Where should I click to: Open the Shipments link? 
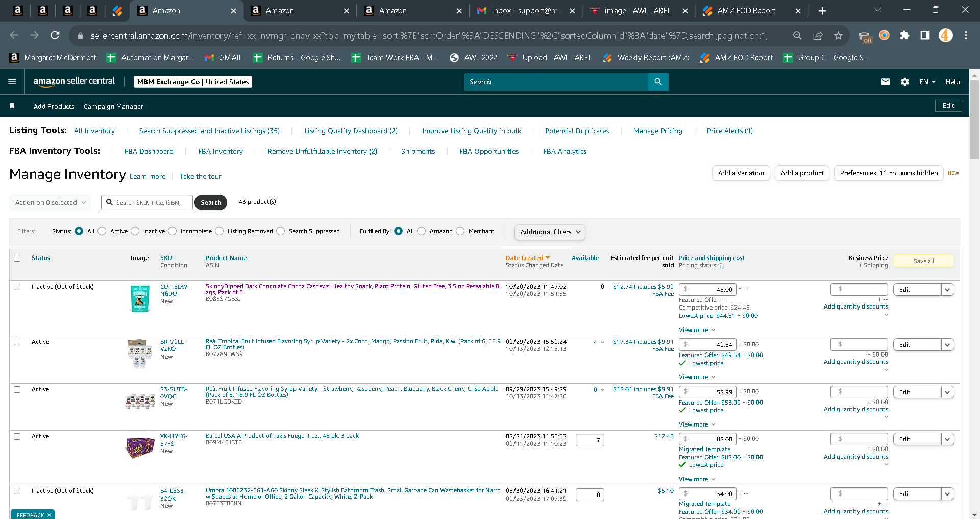tap(418, 151)
